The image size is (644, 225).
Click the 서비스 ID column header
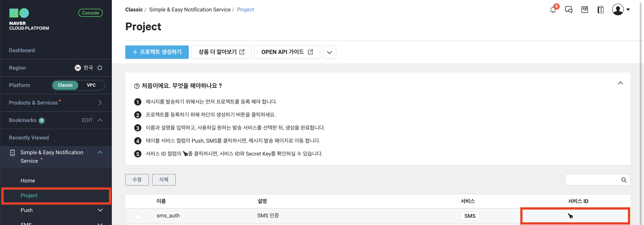(578, 201)
